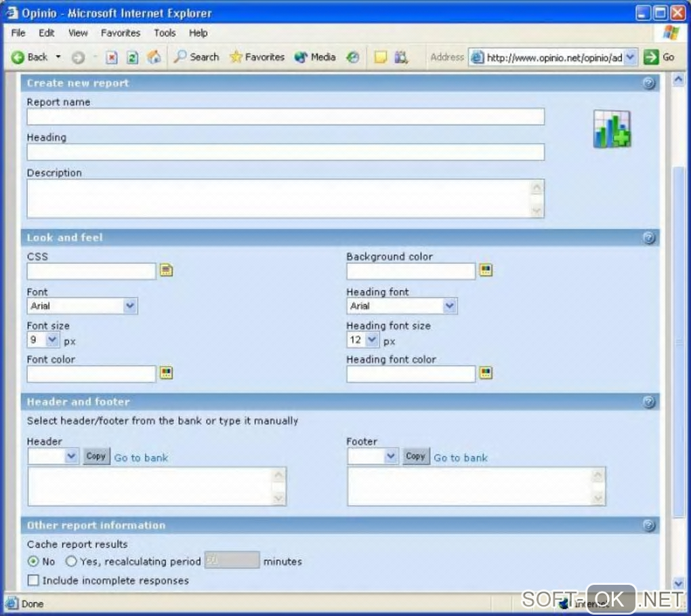Open the Tools menu

(x=165, y=33)
